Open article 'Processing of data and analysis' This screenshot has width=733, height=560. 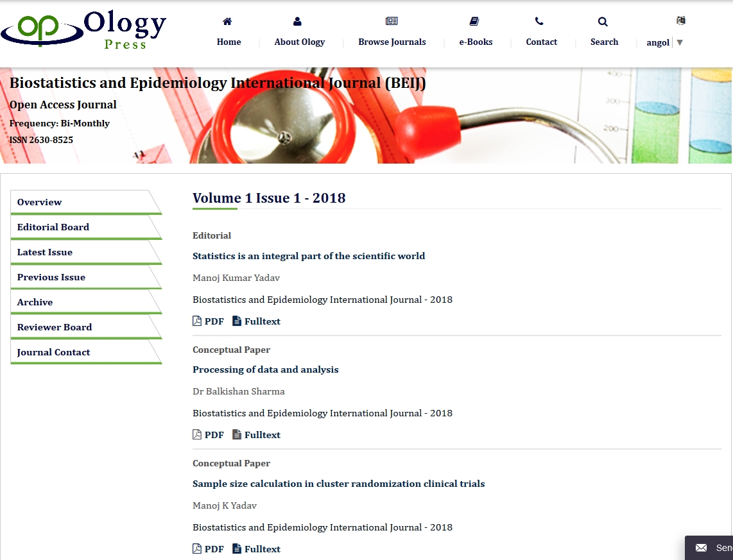pos(266,369)
